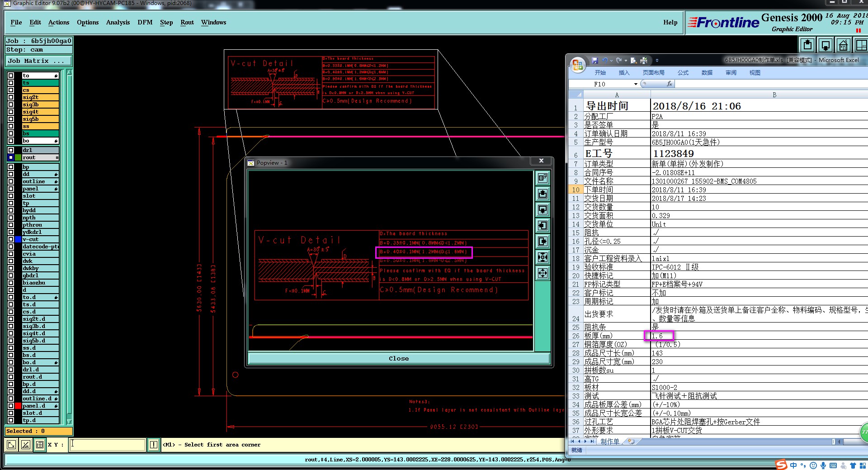
Task: Click the pan down icon in Popview
Action: (542, 210)
